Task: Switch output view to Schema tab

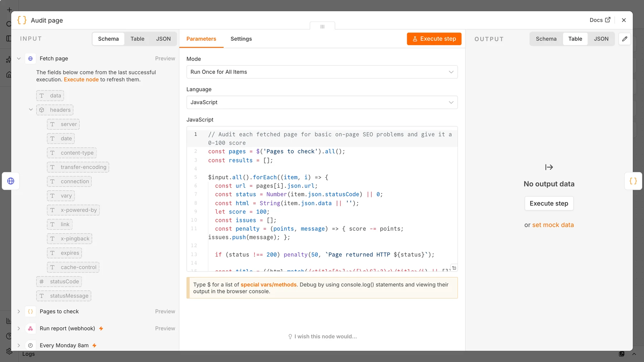Action: pos(546,39)
